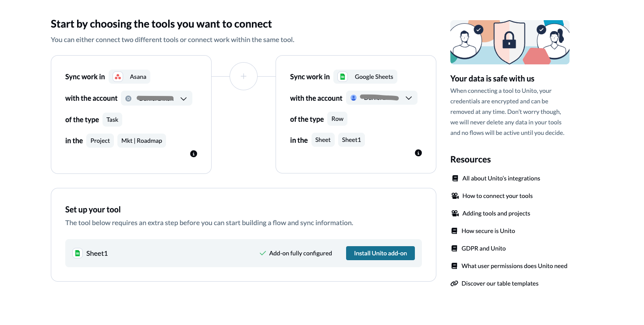644x325 pixels.
Task: Click the green add-on configured checkmark
Action: coord(263,253)
